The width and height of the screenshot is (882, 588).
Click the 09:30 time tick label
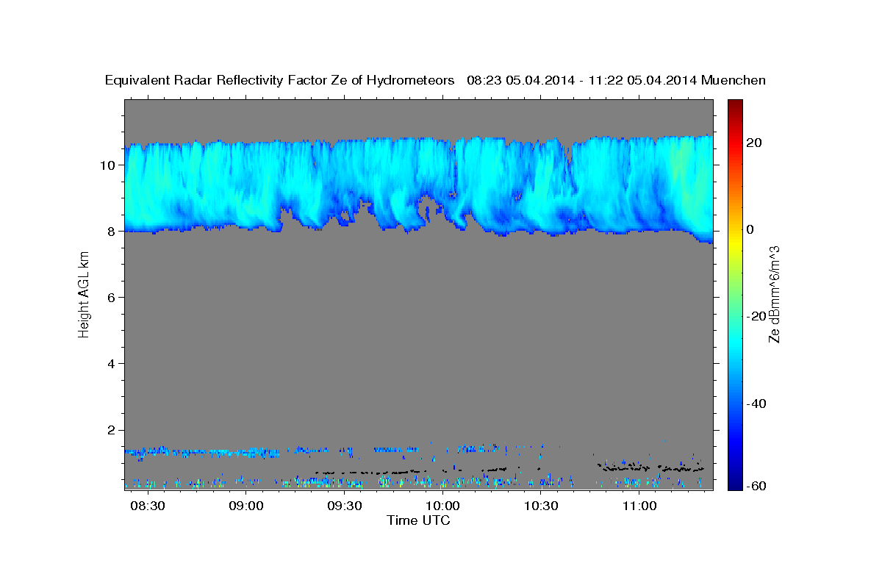tap(345, 506)
